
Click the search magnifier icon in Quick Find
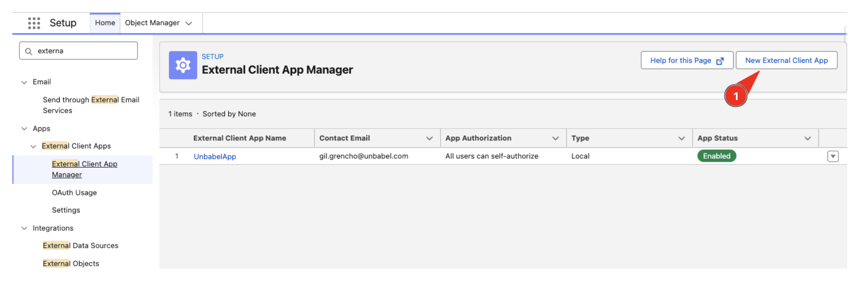[29, 51]
